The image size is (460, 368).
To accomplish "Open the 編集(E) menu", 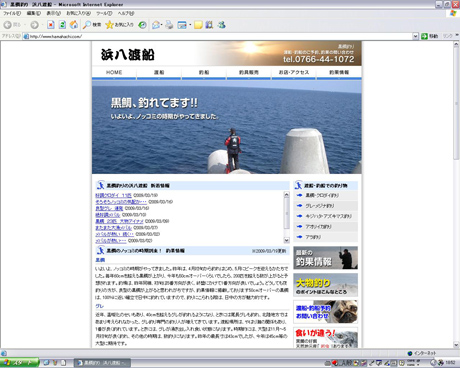I will coord(34,13).
